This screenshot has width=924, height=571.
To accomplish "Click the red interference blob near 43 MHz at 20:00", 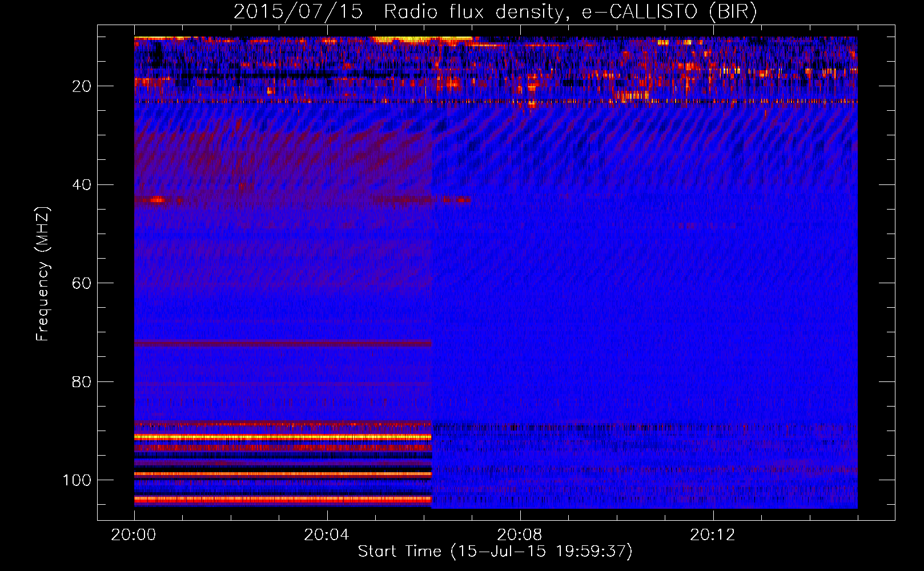I will tap(156, 200).
